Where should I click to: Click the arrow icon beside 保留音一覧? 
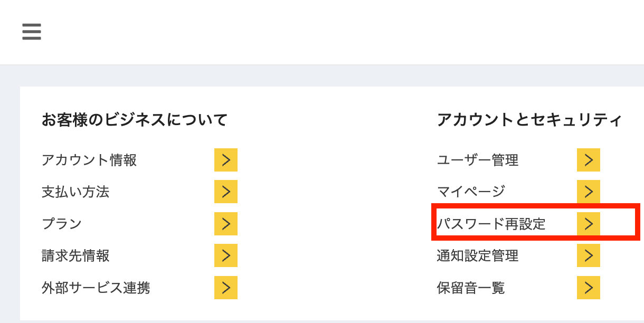(x=589, y=288)
